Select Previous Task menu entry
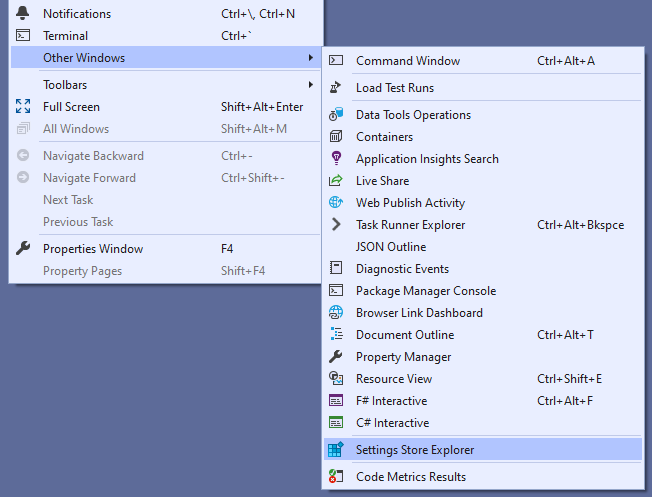Viewport: 652px width, 497px height. pyautogui.click(x=166, y=222)
